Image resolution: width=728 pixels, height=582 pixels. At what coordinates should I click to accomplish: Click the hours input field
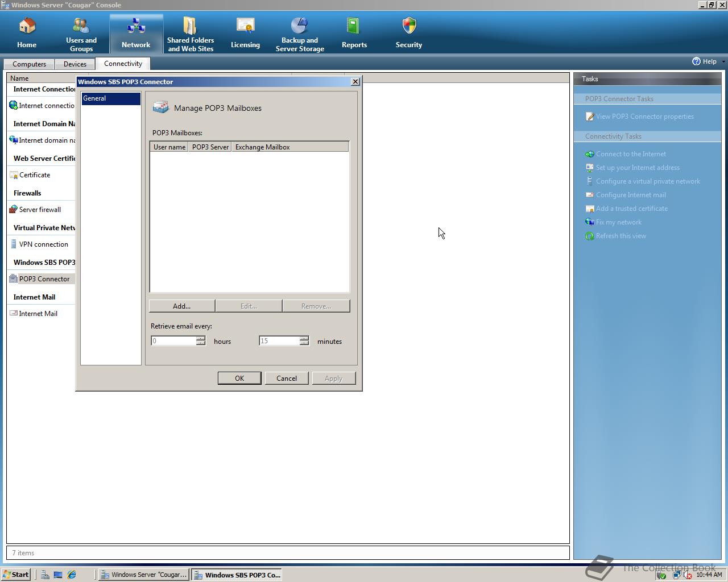click(x=173, y=340)
